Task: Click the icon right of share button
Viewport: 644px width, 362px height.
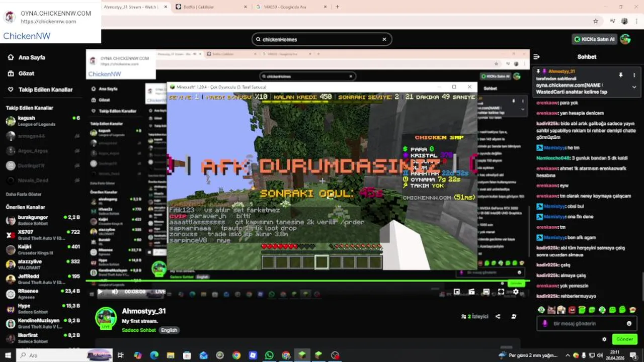Action: 514,317
